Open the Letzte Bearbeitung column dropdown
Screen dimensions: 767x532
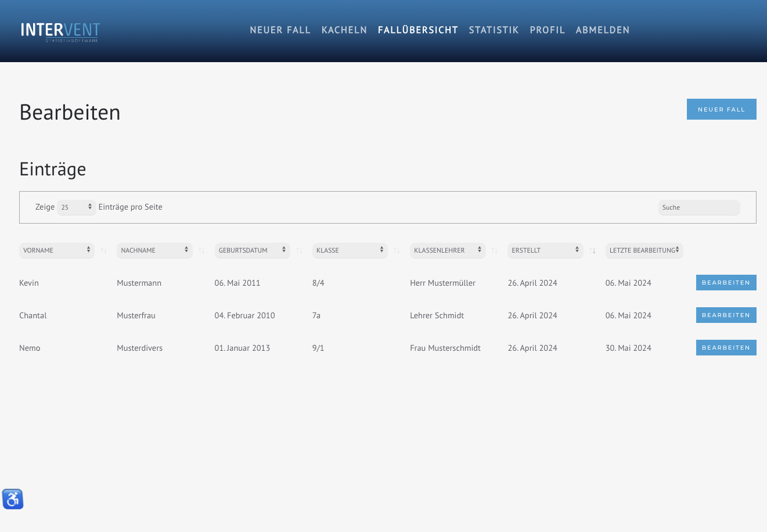[644, 250]
